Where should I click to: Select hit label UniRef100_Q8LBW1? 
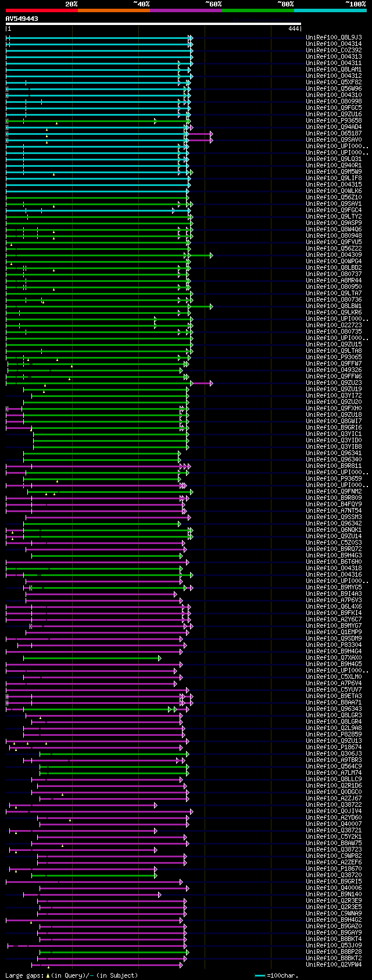pos(334,306)
